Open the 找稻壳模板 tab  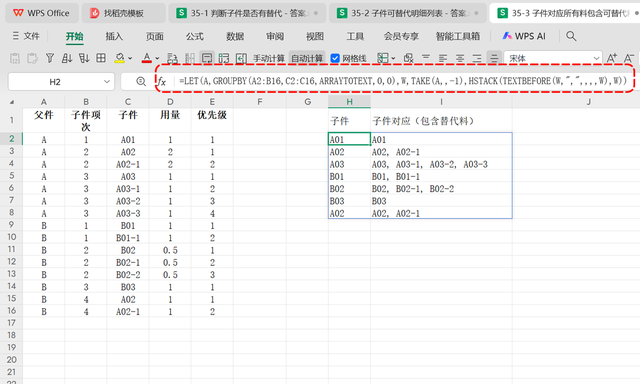point(123,13)
